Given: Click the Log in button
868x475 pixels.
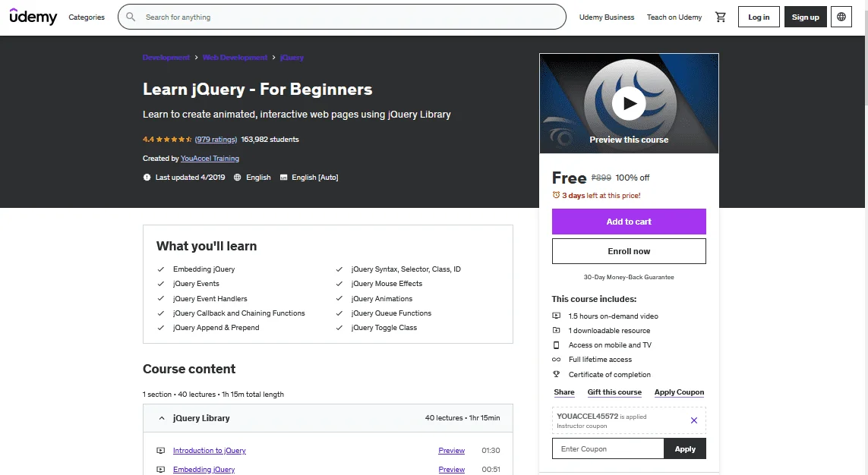Looking at the screenshot, I should tap(759, 17).
